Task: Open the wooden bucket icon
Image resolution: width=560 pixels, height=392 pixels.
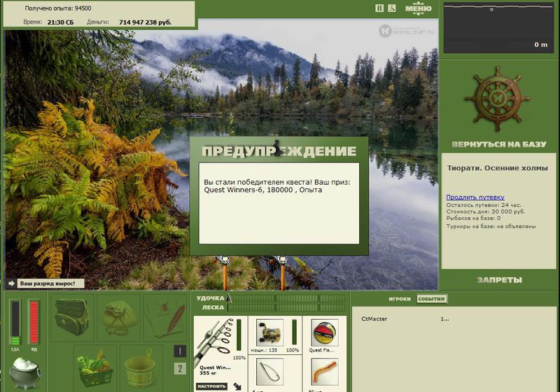Action: (141, 367)
